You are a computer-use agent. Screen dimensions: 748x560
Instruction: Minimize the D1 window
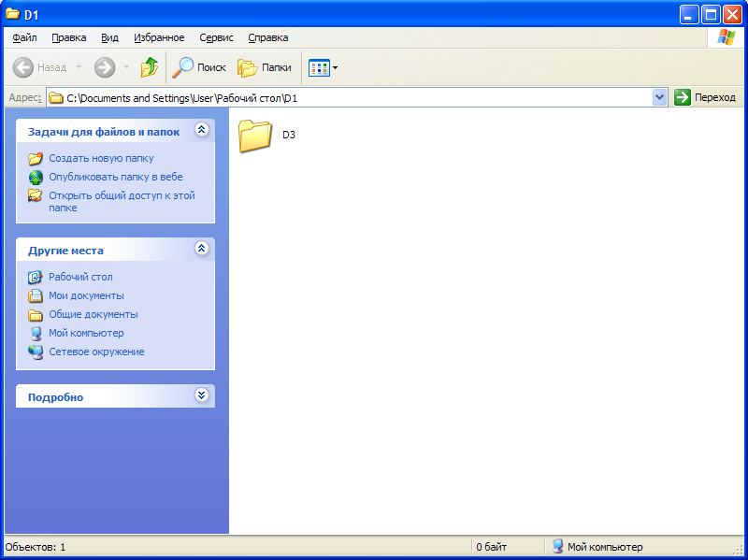[x=689, y=15]
